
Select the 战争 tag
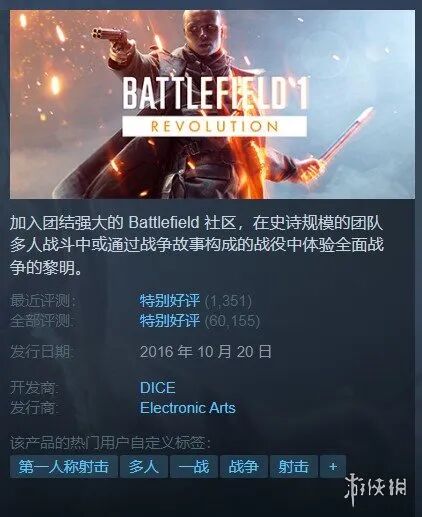point(243,466)
